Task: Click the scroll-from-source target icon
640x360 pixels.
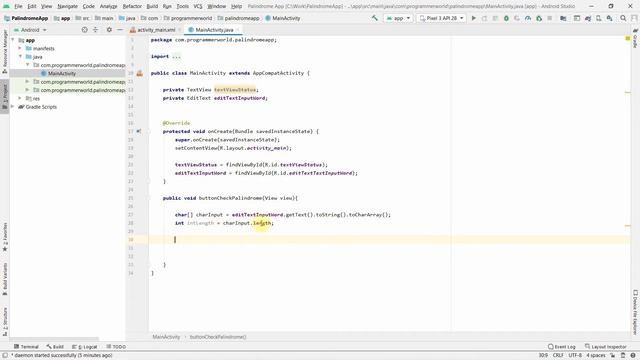Action: pos(84,30)
